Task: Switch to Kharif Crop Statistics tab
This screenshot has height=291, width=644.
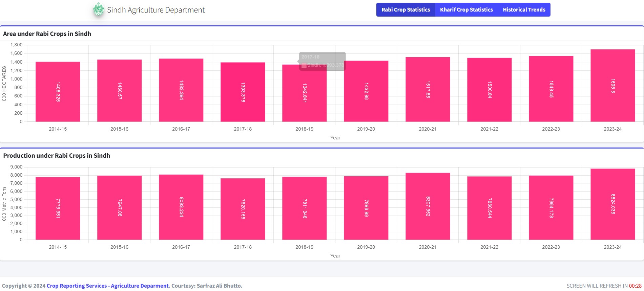Action: coord(466,10)
